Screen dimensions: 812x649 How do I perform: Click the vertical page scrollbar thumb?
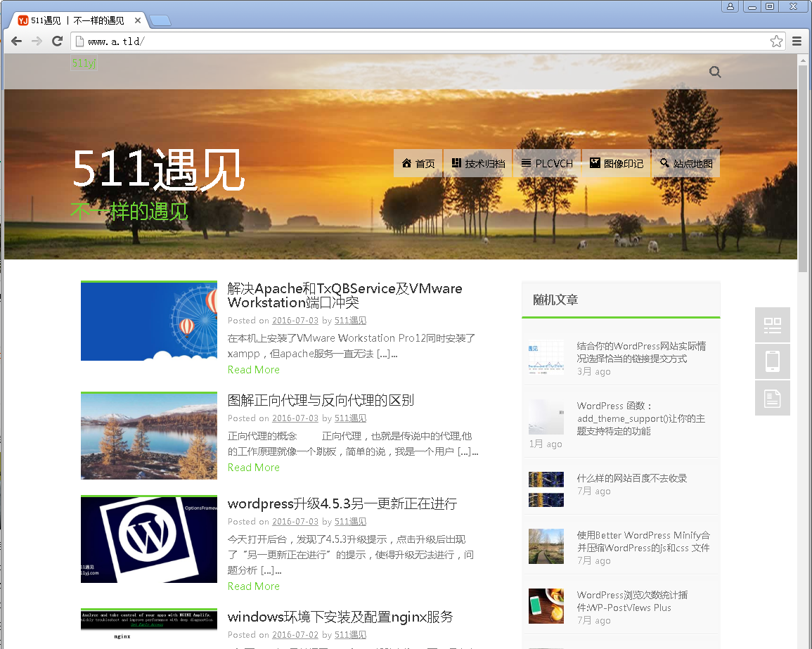[x=803, y=168]
